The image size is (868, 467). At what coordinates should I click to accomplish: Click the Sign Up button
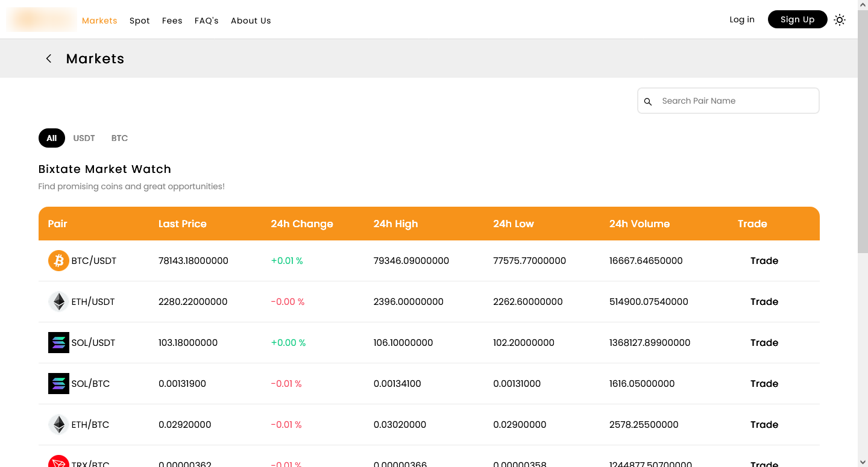797,19
